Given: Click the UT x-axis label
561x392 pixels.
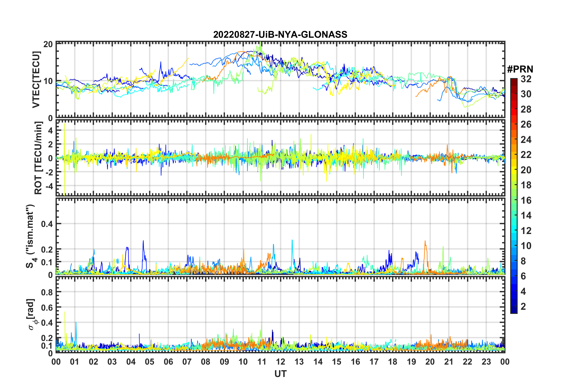Looking at the screenshot, I should click(x=280, y=374).
